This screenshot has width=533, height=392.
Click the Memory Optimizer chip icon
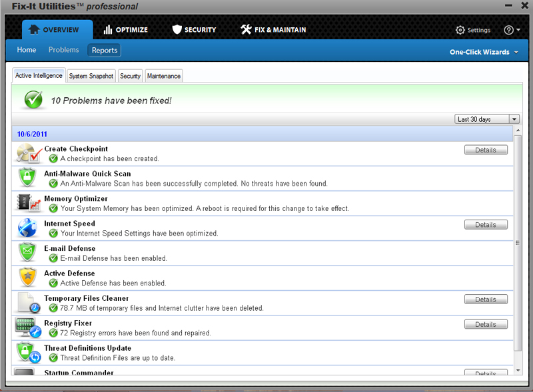tap(28, 203)
